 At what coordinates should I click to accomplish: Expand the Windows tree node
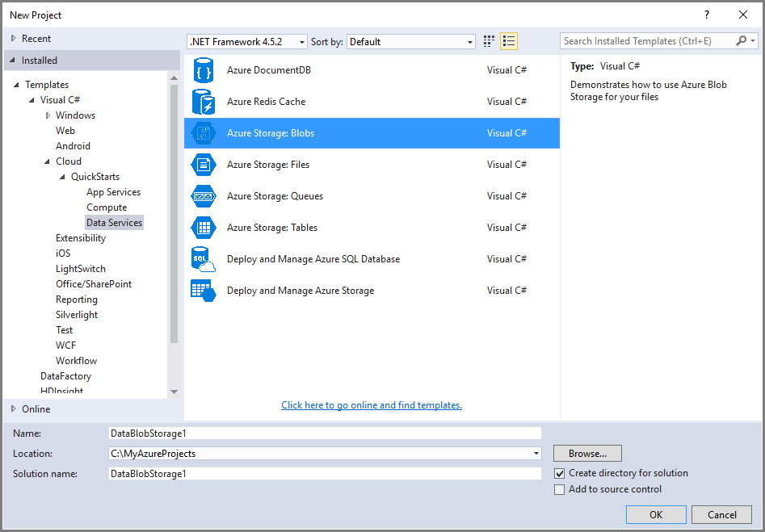tap(48, 115)
